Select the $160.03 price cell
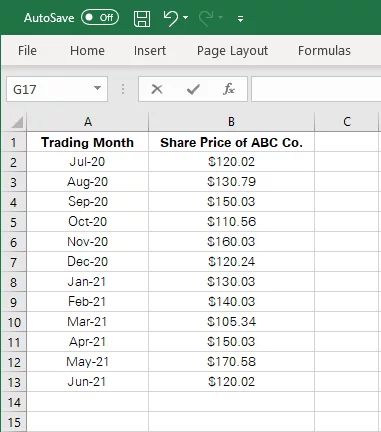This screenshot has width=381, height=432. point(231,242)
